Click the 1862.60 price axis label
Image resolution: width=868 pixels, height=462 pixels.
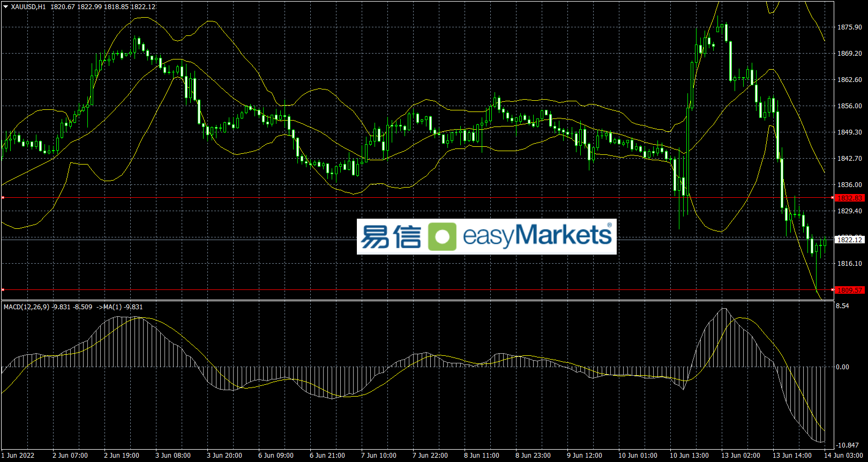[850, 80]
